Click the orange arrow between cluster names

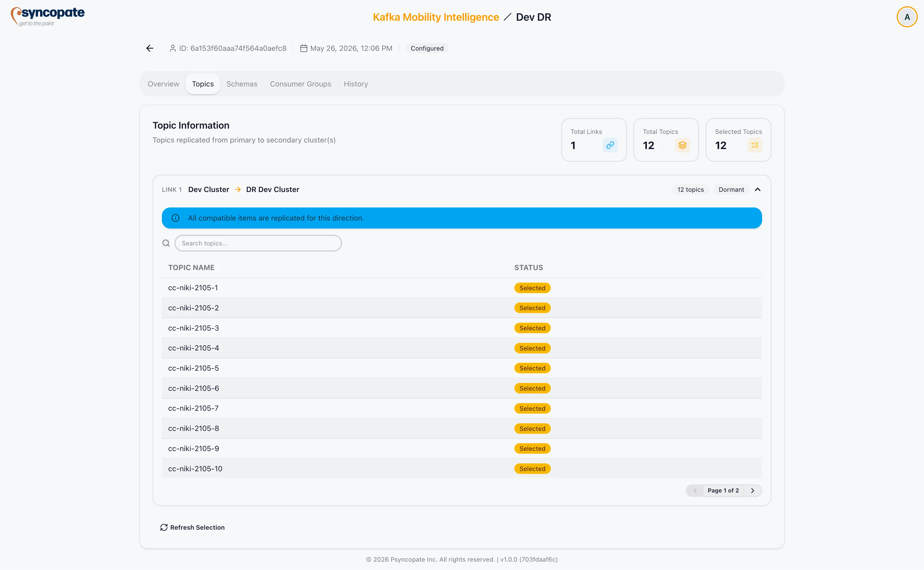[x=238, y=190]
